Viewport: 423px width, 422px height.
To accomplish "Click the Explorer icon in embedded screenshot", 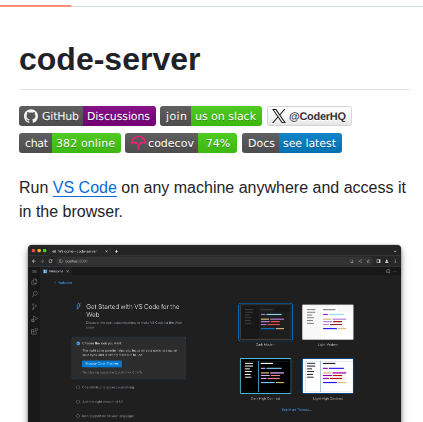I will coord(34,282).
